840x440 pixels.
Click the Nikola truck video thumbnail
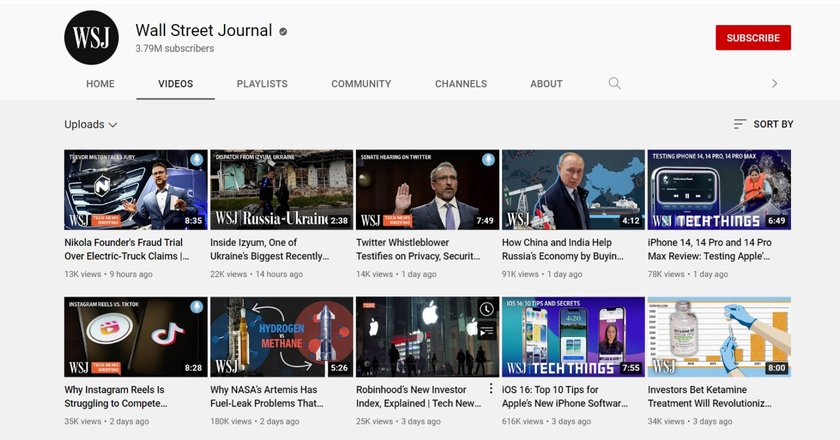pyautogui.click(x=136, y=190)
